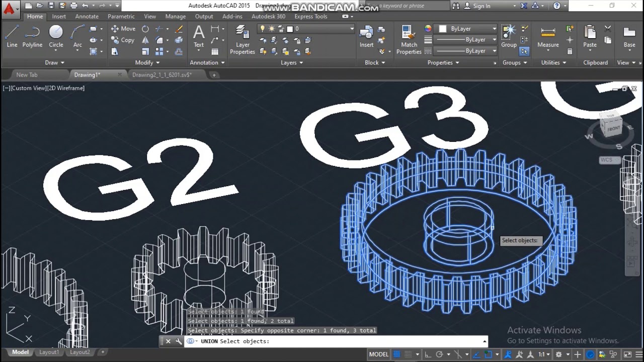The height and width of the screenshot is (362, 644).
Task: Click the MODEL space button in status bar
Action: [378, 354]
